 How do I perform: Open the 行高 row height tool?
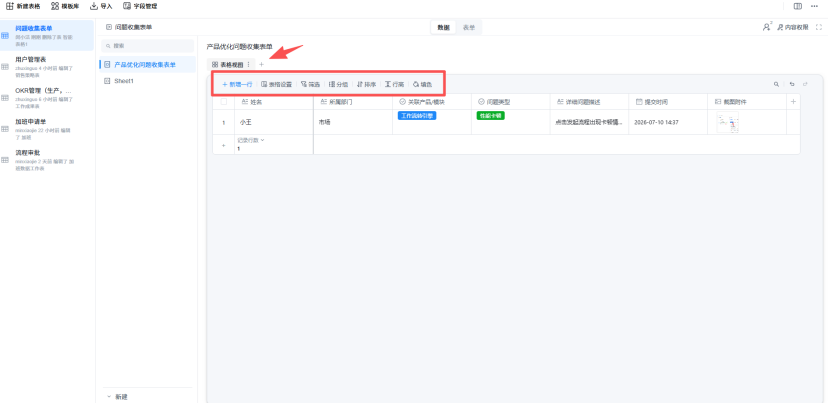[394, 84]
